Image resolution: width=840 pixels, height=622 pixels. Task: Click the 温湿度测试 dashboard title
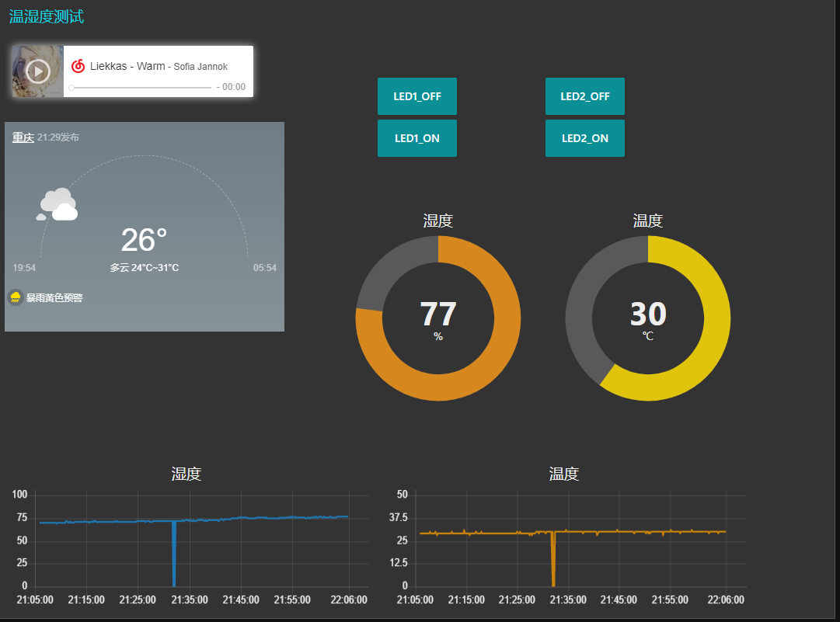(47, 16)
